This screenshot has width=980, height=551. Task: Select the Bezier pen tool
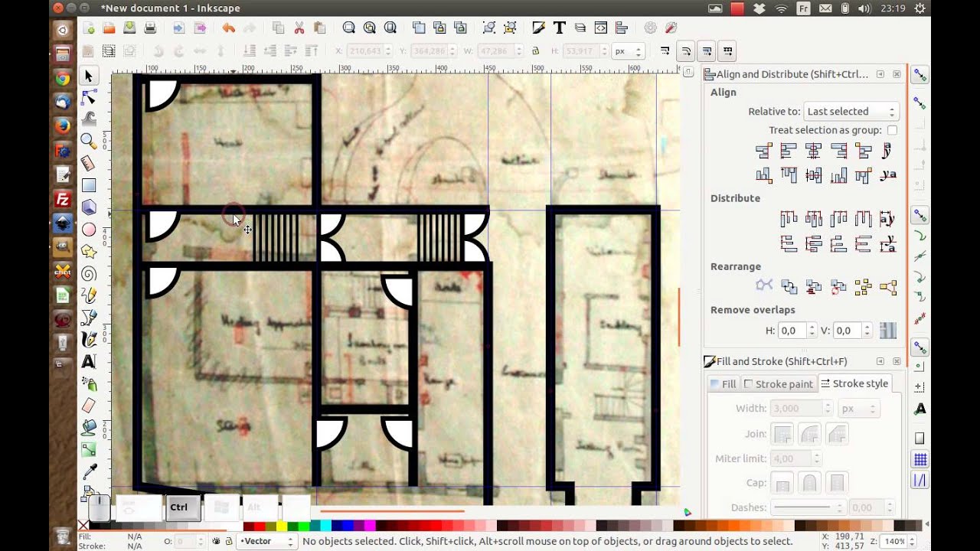pyautogui.click(x=89, y=318)
